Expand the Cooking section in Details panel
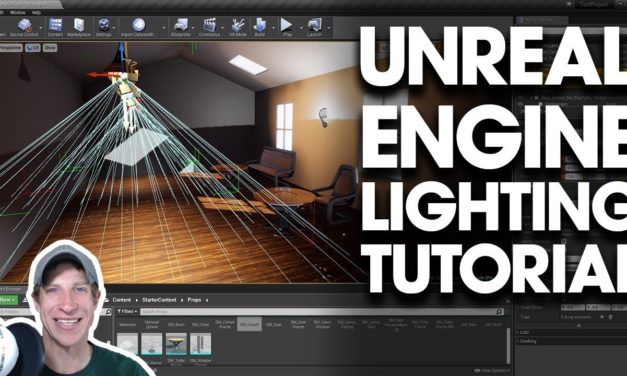 [528, 341]
